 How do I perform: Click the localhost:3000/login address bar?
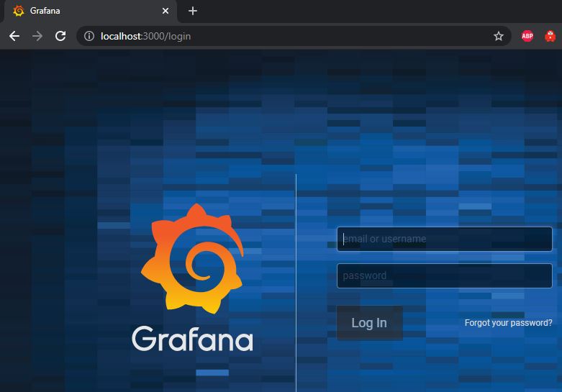[x=294, y=36]
